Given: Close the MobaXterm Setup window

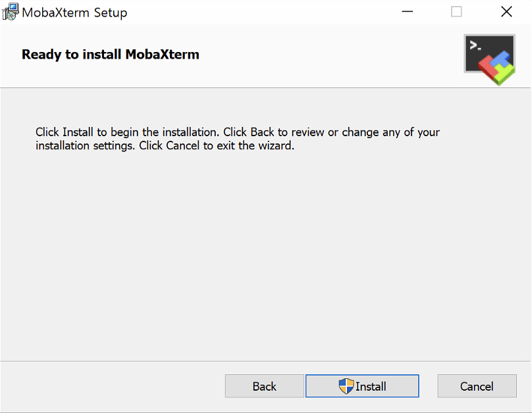Looking at the screenshot, I should pos(506,12).
